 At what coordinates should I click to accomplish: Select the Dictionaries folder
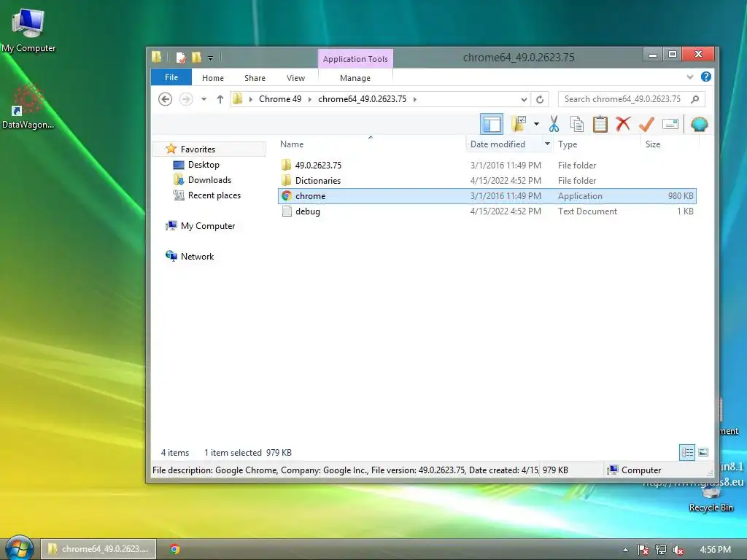click(487, 181)
